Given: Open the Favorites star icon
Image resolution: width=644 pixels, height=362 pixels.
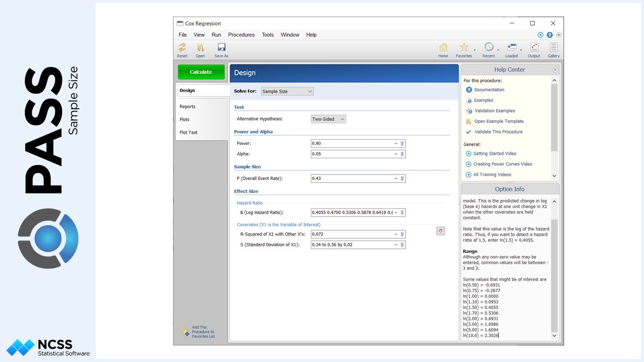Looking at the screenshot, I should coord(464,47).
